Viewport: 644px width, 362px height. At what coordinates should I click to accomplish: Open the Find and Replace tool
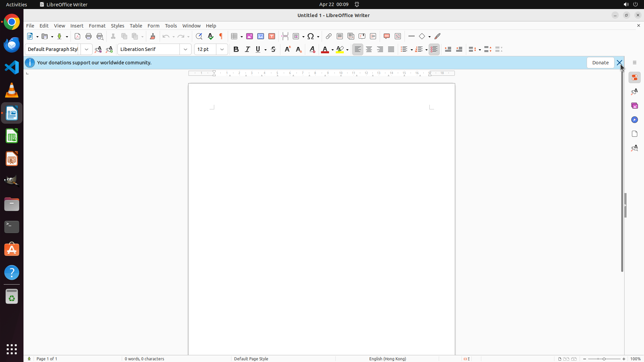coord(199,36)
